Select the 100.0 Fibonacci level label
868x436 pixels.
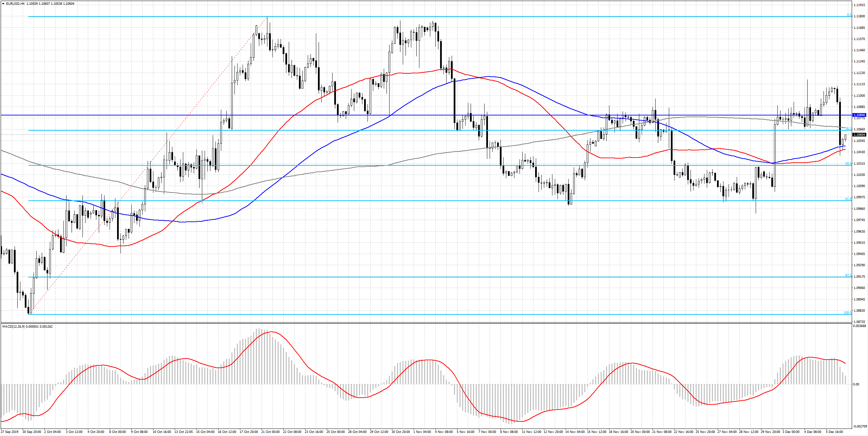click(847, 313)
